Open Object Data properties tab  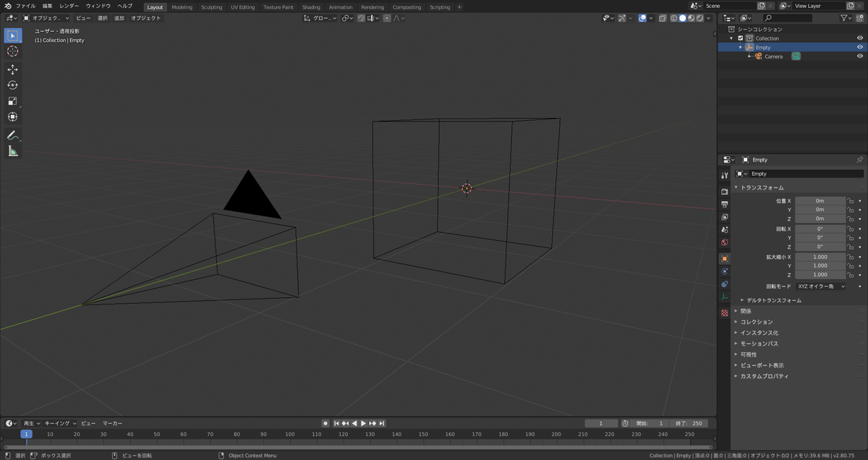click(725, 297)
